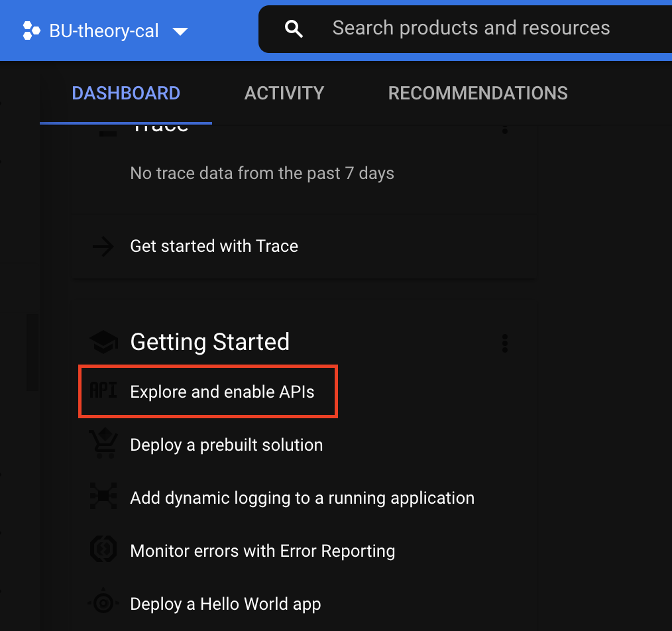Click the shopping cart prebuilt solution icon
The width and height of the screenshot is (672, 631).
point(103,443)
